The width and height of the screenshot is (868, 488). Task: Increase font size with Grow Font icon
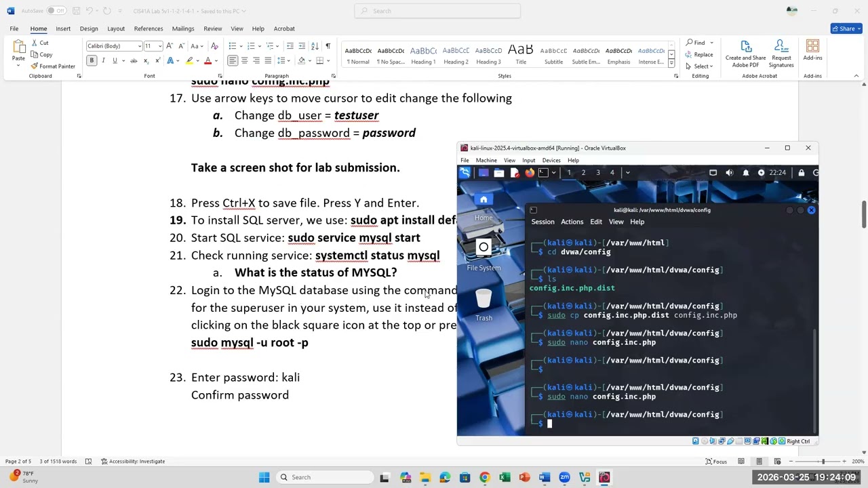click(x=169, y=46)
